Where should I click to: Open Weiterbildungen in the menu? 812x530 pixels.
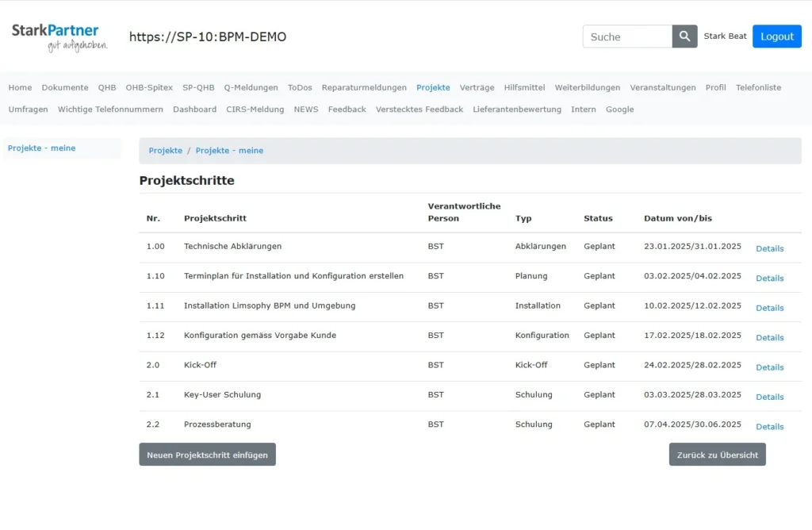pos(588,87)
